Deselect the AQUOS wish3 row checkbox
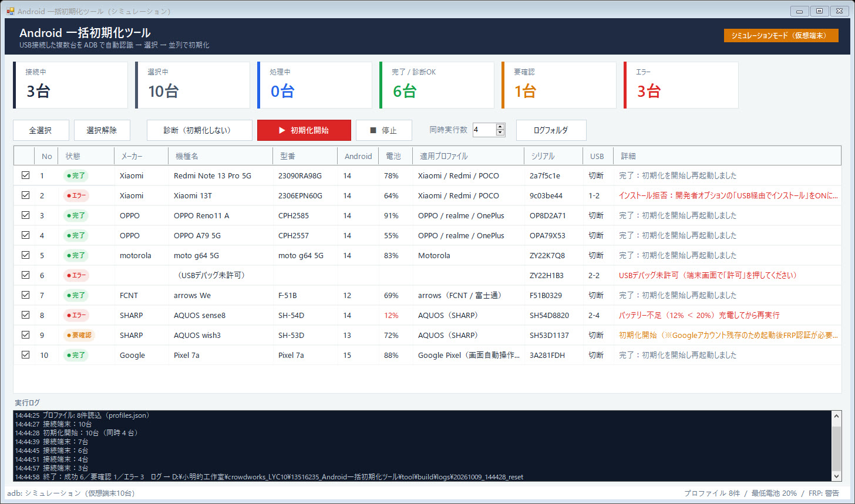This screenshot has width=855, height=504. point(25,335)
